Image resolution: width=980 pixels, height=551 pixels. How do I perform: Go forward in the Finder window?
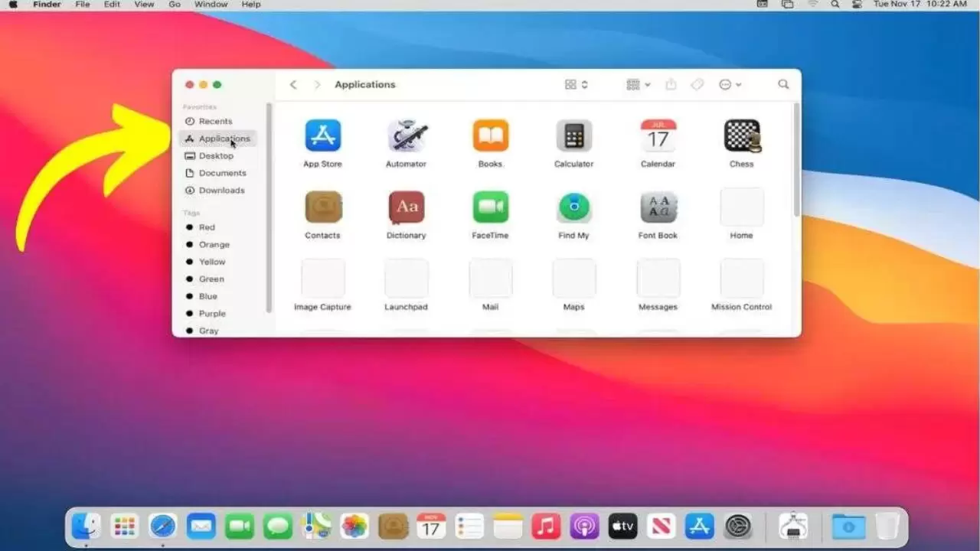coord(317,85)
